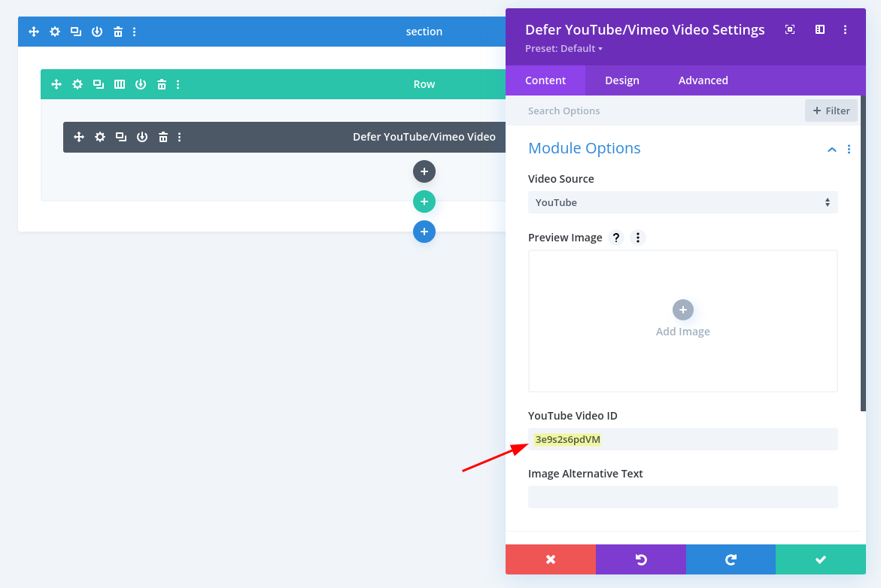Delete the Defer YouTube/Vimeo Video module via trash icon
This screenshot has height=588, width=881.
pos(163,137)
